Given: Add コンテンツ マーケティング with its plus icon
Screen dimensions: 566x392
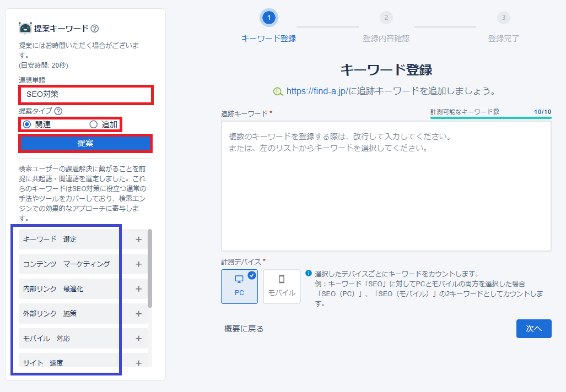Looking at the screenshot, I should pyautogui.click(x=139, y=264).
